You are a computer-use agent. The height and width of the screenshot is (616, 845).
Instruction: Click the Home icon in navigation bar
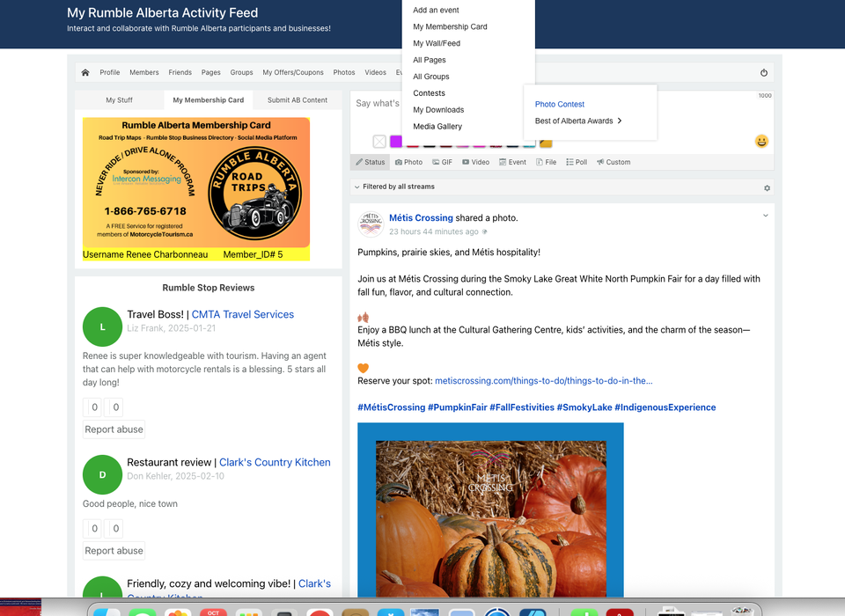click(85, 73)
